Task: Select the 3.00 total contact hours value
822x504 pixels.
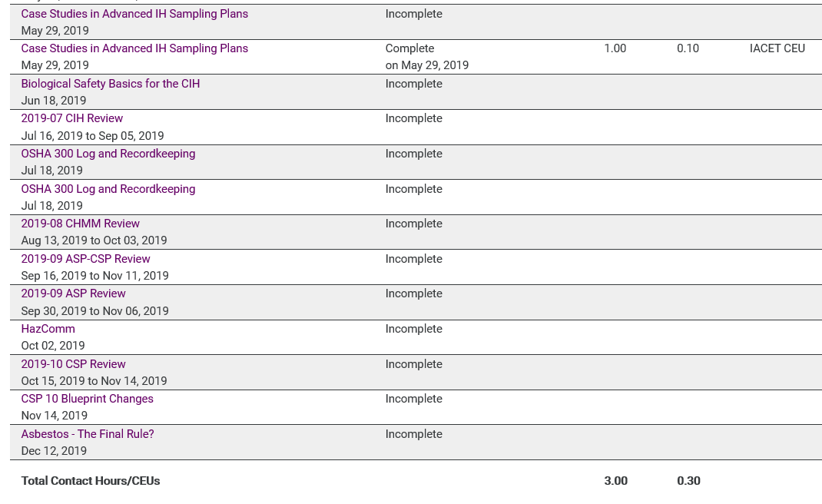Action: pos(615,480)
